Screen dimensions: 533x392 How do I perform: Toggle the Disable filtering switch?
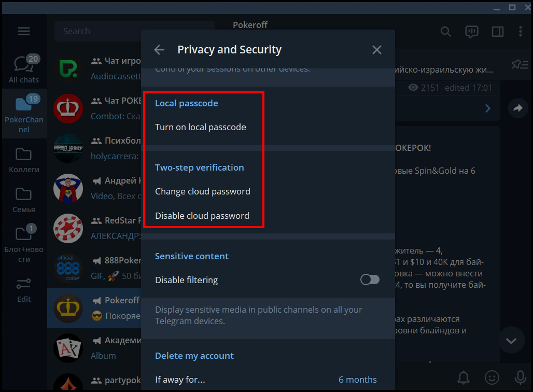(x=370, y=280)
